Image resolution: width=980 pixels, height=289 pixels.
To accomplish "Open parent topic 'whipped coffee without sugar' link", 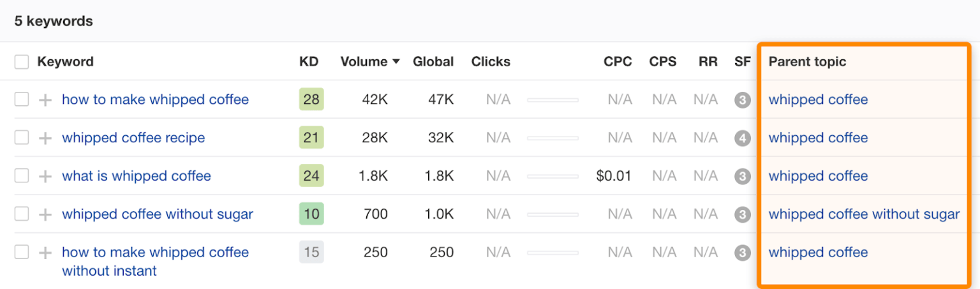I will click(864, 214).
